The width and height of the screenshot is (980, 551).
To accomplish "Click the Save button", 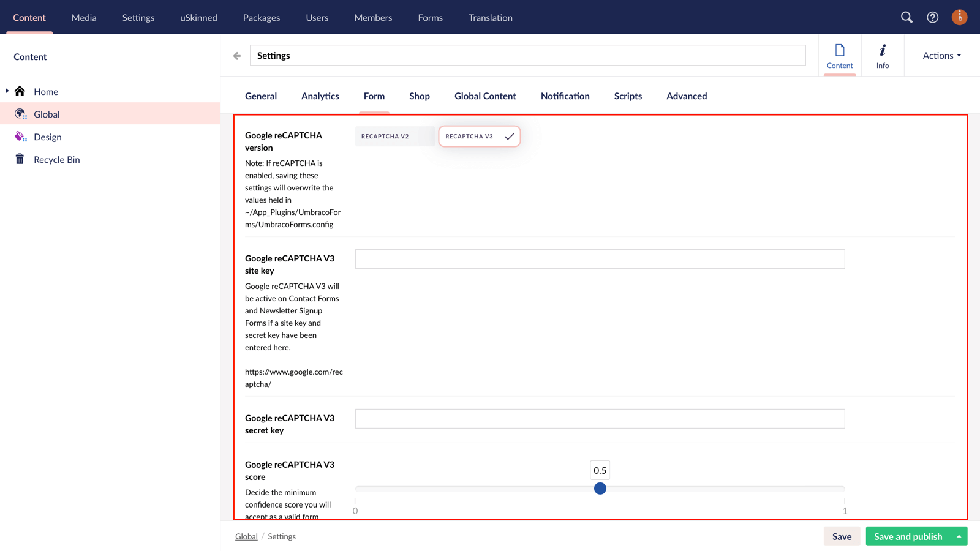I will tap(842, 536).
